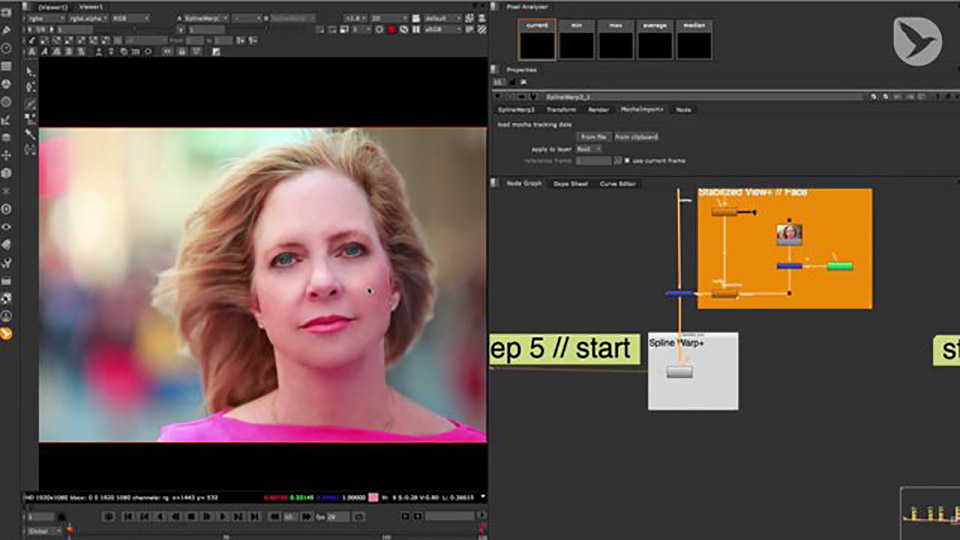960x540 pixels.
Task: Click the ep 5 // start sticky note
Action: (x=564, y=350)
